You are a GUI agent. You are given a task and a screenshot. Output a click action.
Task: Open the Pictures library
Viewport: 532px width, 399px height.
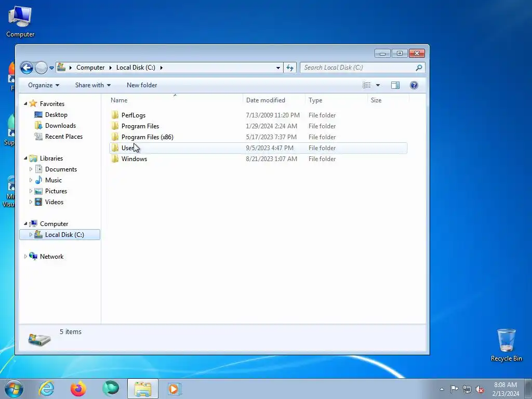(x=56, y=191)
